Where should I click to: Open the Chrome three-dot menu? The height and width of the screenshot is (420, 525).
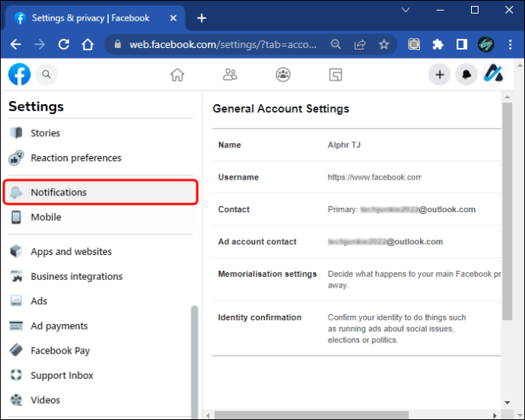pos(509,44)
